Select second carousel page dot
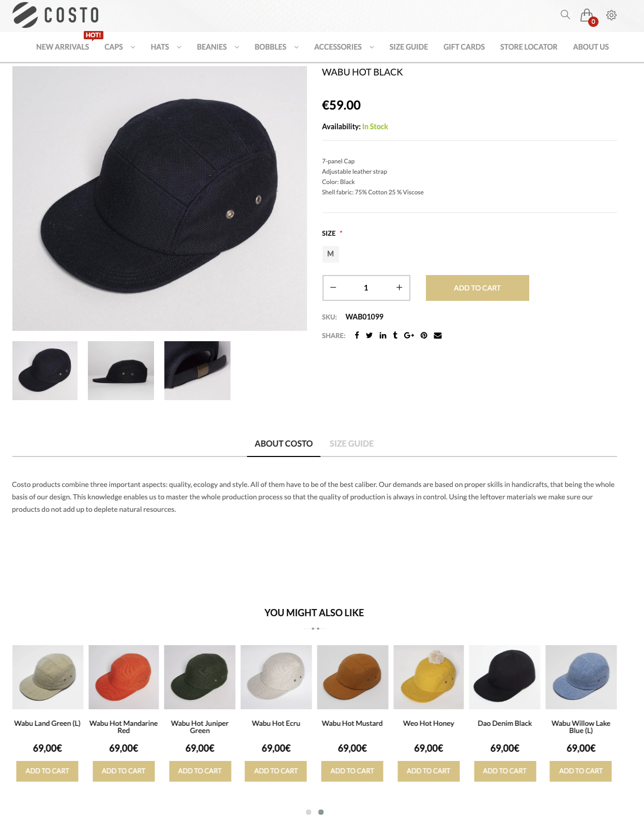The height and width of the screenshot is (823, 644). tap(321, 812)
